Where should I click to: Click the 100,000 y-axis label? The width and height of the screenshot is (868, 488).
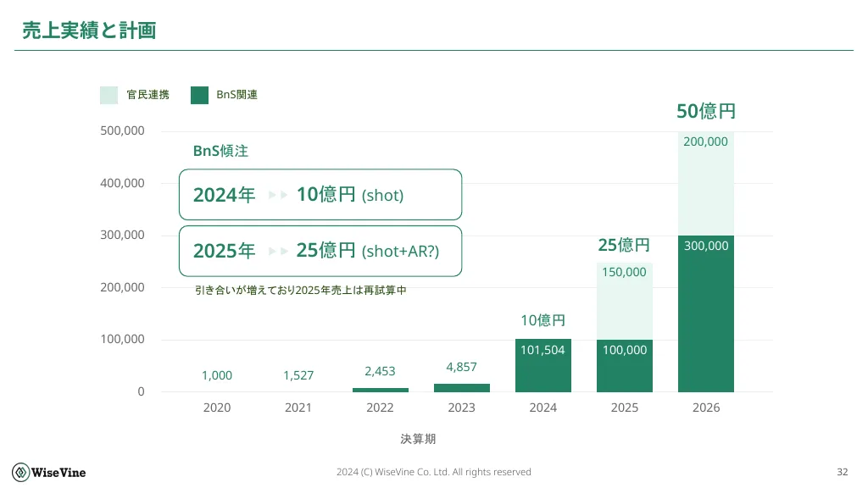(x=122, y=339)
